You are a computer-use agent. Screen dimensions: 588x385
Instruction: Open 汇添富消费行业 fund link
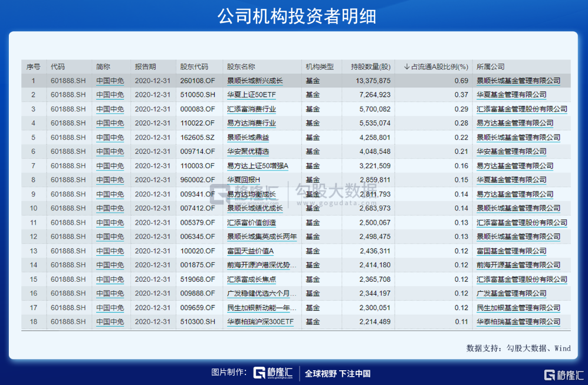point(251,109)
